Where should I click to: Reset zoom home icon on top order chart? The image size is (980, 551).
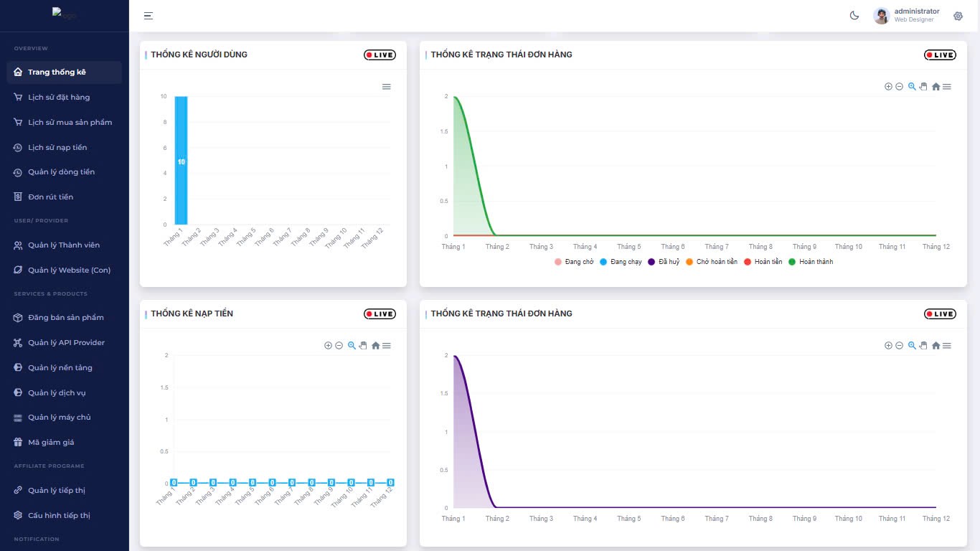(x=936, y=87)
